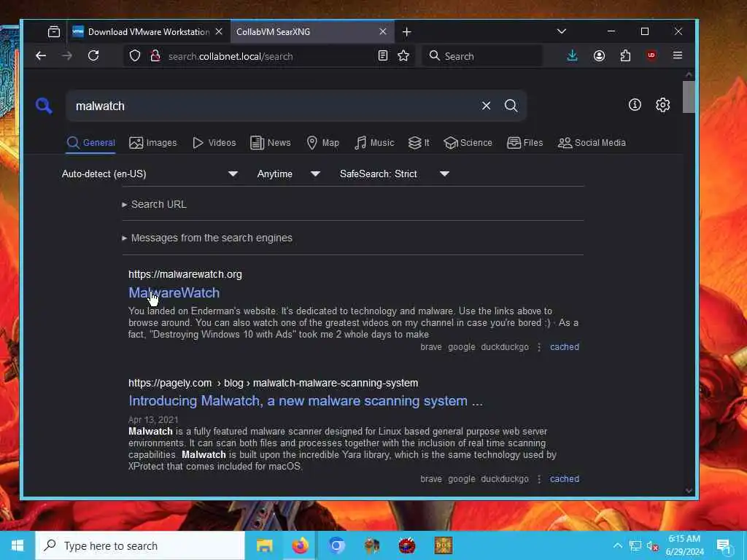Open the insecure connection lock icon
Viewport: 747px width, 560px height.
coord(155,55)
